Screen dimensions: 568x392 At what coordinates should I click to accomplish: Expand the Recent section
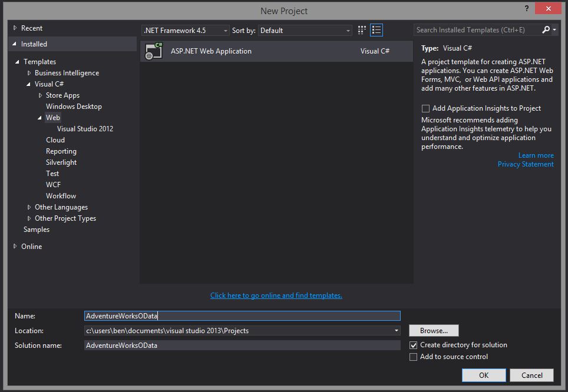[15, 28]
